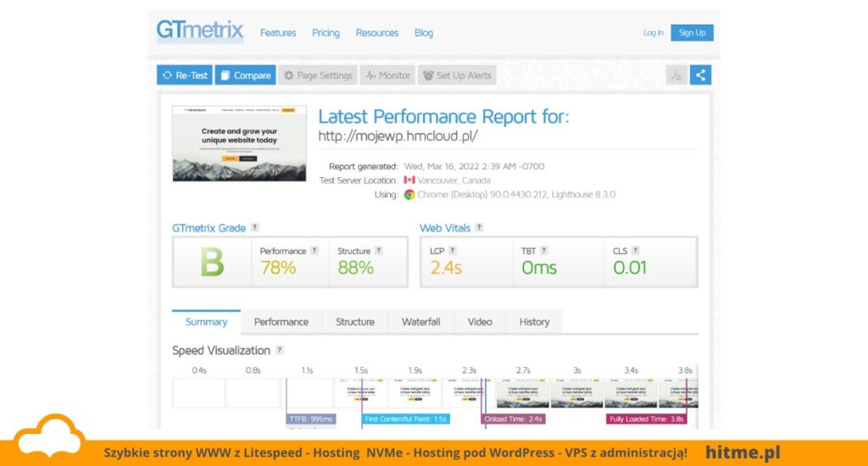Switch to the Structure tab
Viewport: 868px width, 466px height.
coord(355,322)
